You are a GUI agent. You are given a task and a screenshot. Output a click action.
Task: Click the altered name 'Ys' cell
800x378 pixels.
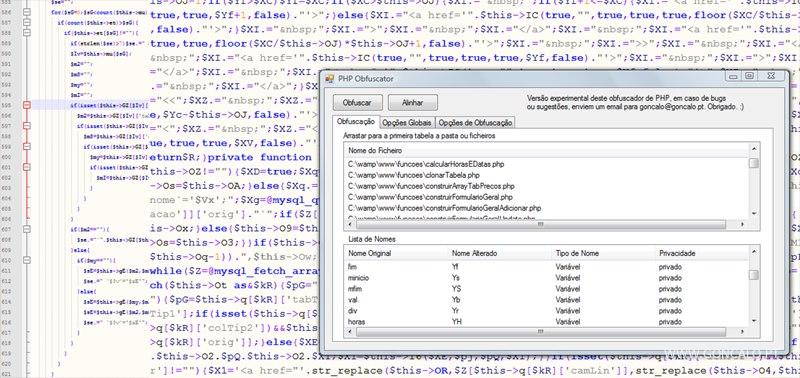point(456,278)
